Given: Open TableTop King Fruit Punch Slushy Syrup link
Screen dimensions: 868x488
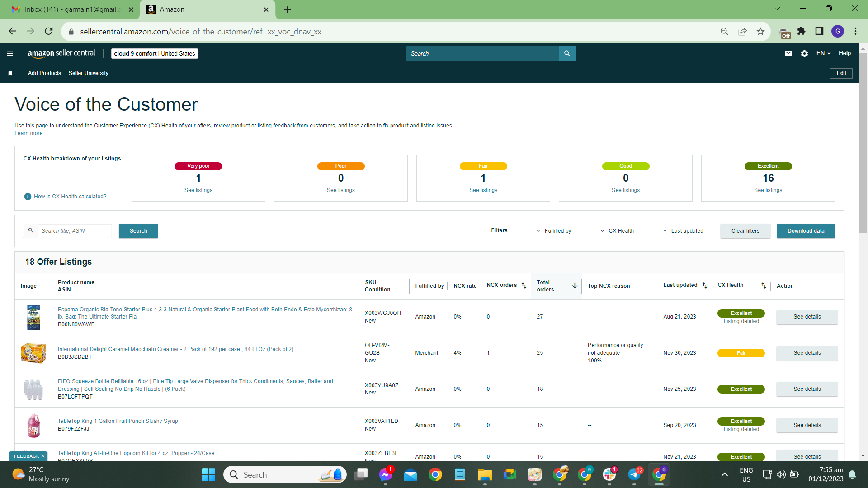Looking at the screenshot, I should click(x=118, y=421).
